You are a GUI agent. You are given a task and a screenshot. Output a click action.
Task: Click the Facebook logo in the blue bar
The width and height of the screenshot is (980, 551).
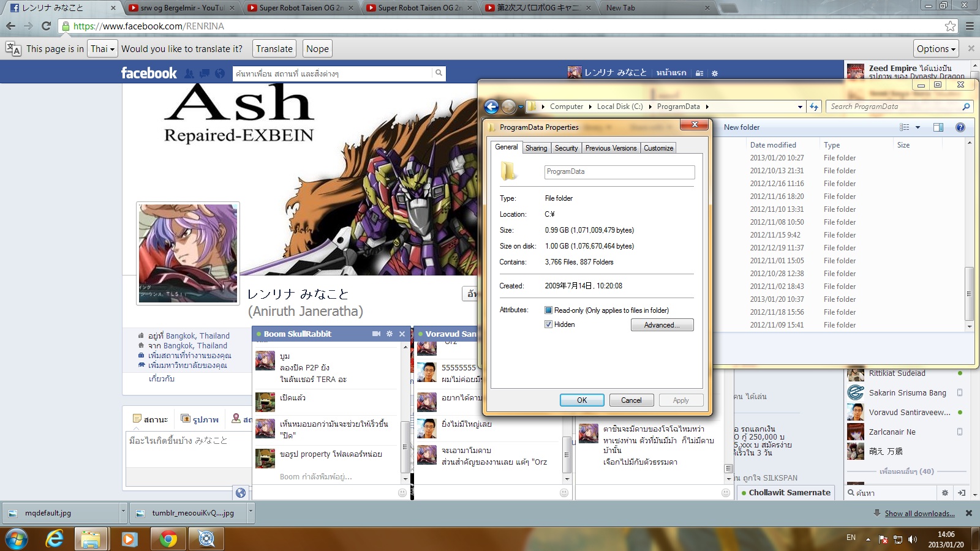click(149, 73)
